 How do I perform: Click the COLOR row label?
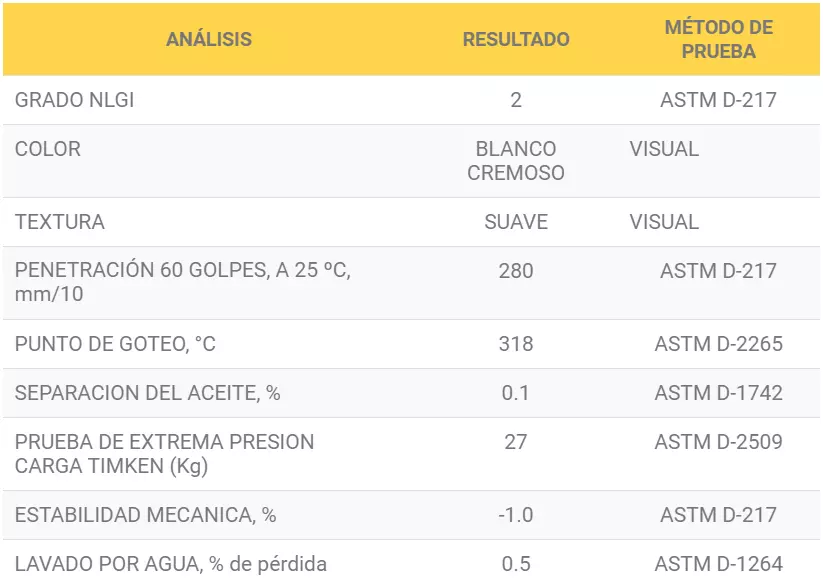(x=48, y=149)
